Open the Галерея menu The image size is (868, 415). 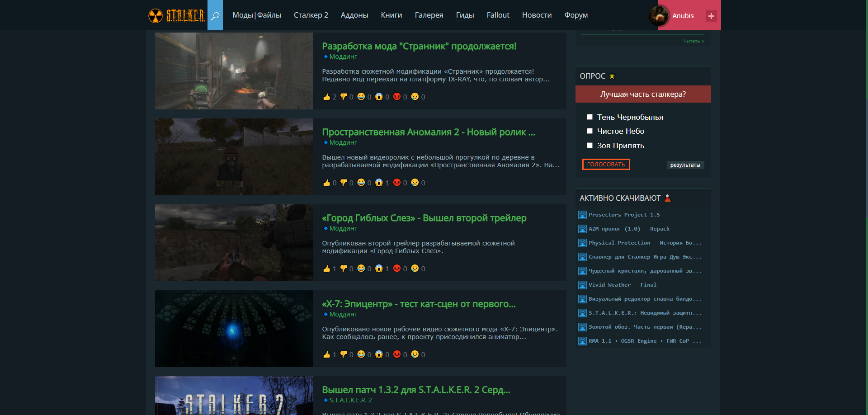point(429,15)
